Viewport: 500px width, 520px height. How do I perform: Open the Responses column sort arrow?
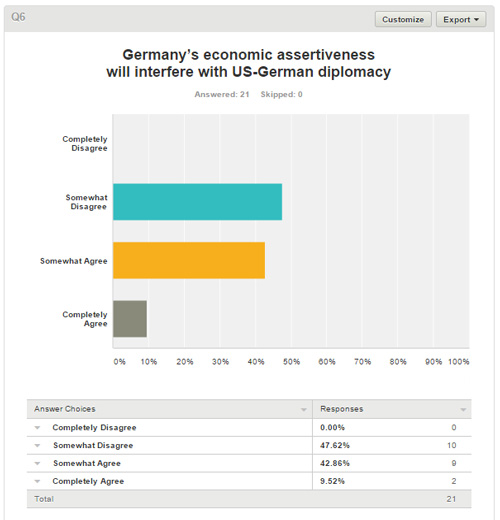point(463,410)
